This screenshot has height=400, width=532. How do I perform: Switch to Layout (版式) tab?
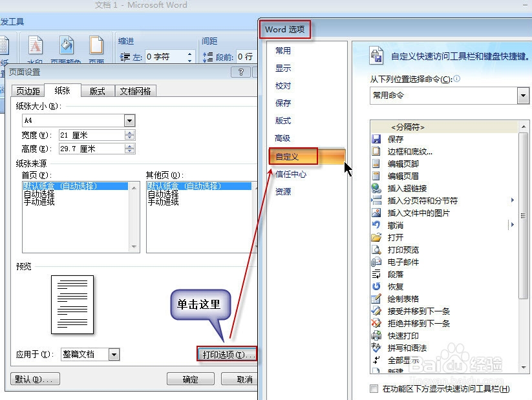pyautogui.click(x=98, y=91)
